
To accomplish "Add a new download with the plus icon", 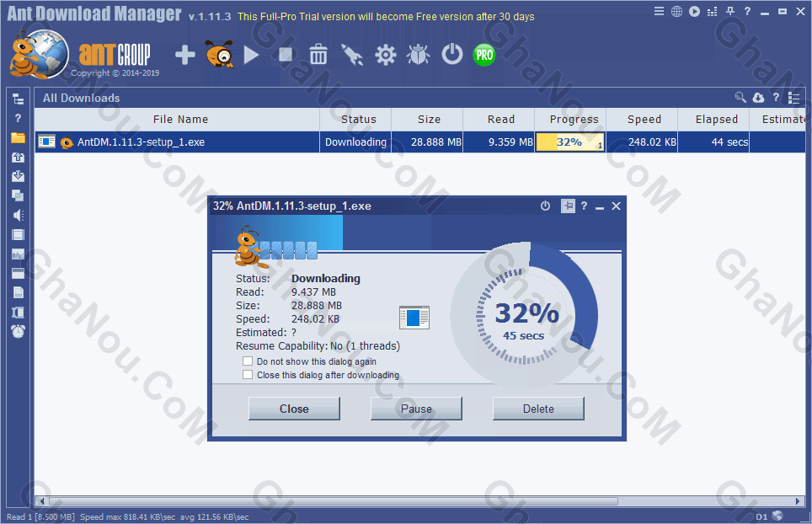I will [x=184, y=55].
